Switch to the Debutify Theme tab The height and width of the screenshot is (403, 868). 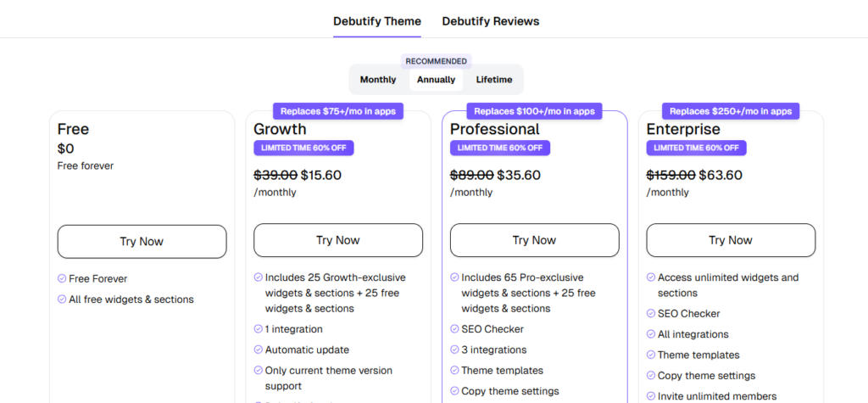[377, 21]
